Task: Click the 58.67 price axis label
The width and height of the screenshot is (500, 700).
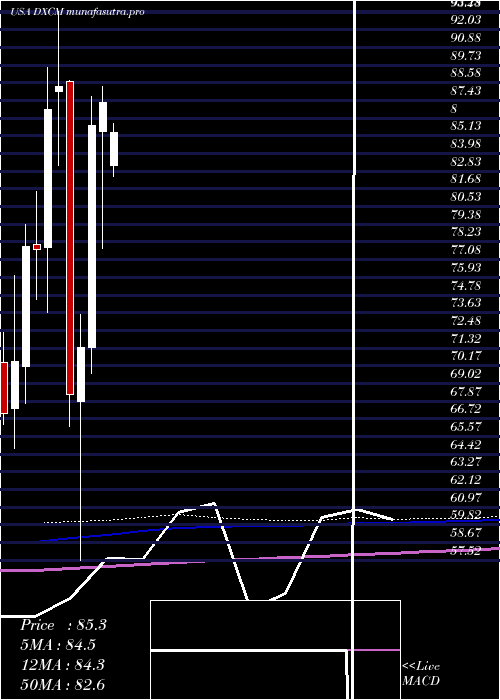Action: click(x=466, y=533)
